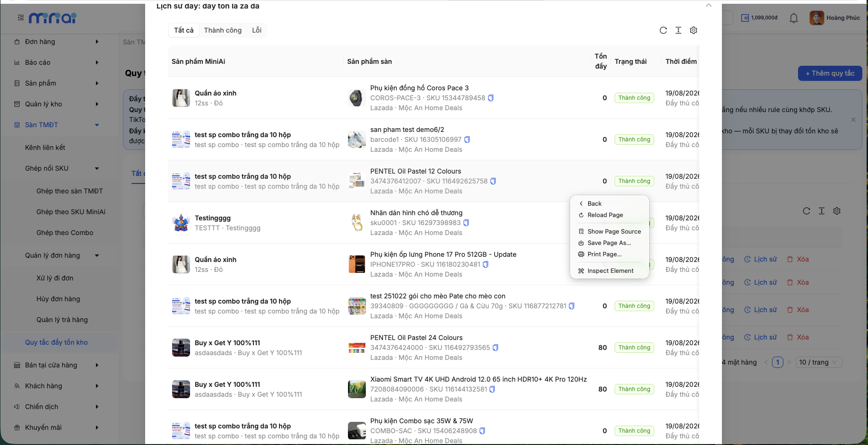The width and height of the screenshot is (868, 445).
Task: Choose Inspect Element in context menu
Action: pos(610,271)
